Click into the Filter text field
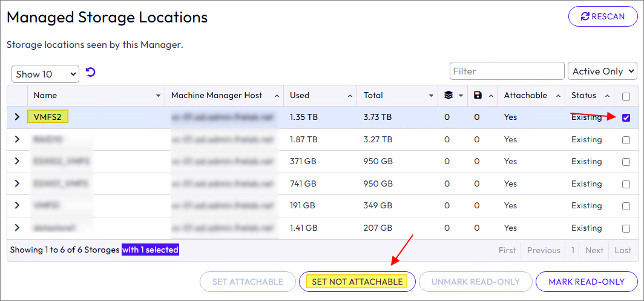644x301 pixels. click(x=507, y=71)
